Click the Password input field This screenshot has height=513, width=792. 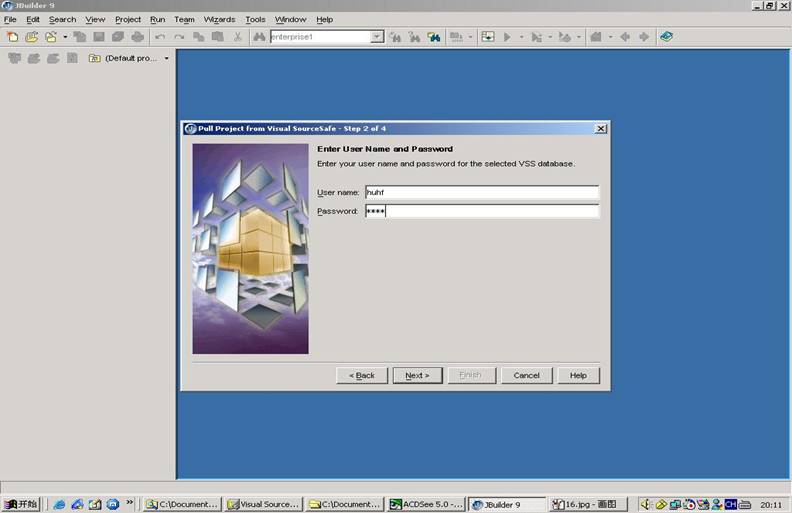point(482,211)
